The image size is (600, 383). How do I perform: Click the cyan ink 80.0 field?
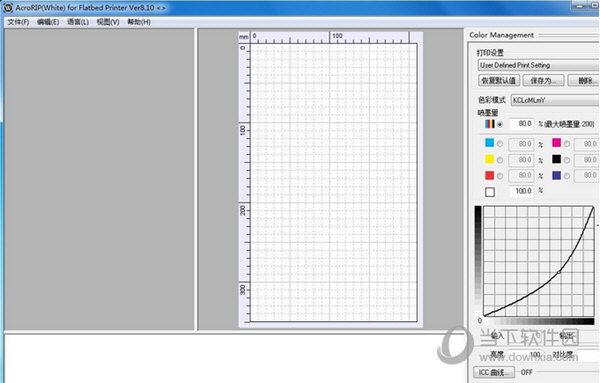tap(521, 144)
